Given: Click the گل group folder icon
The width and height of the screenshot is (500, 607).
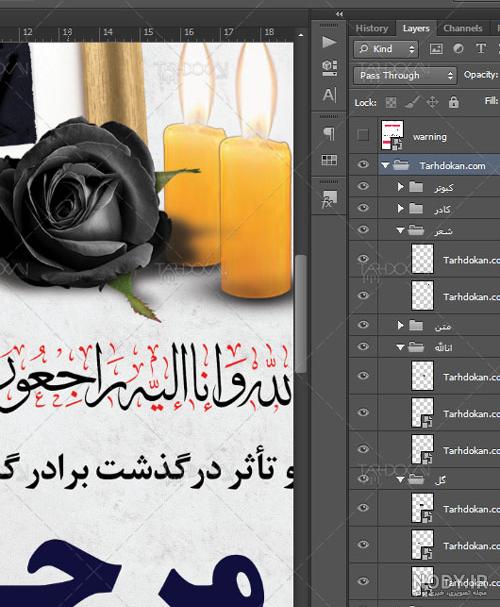Looking at the screenshot, I should [416, 479].
